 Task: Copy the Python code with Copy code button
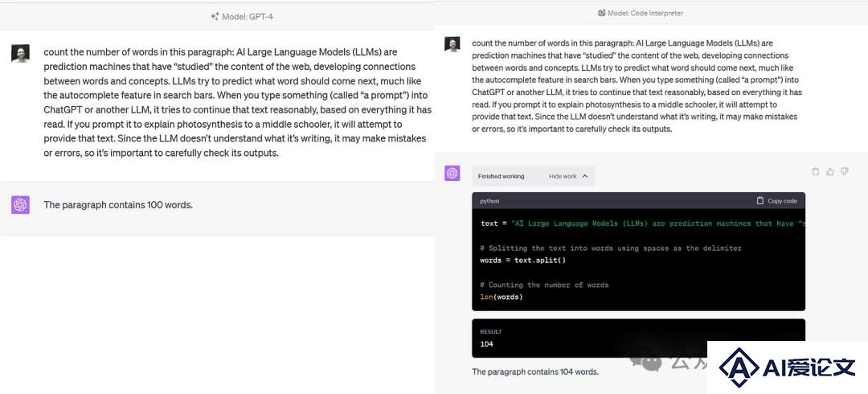(x=776, y=200)
